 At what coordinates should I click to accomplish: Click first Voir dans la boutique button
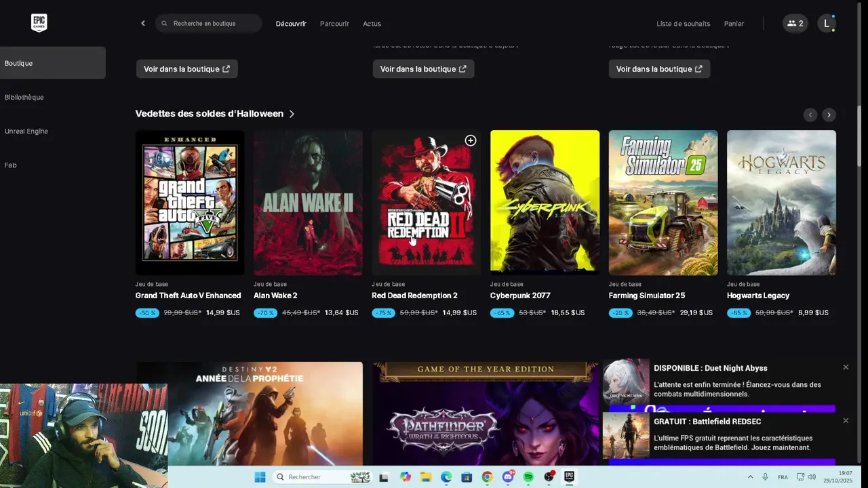[x=186, y=69]
